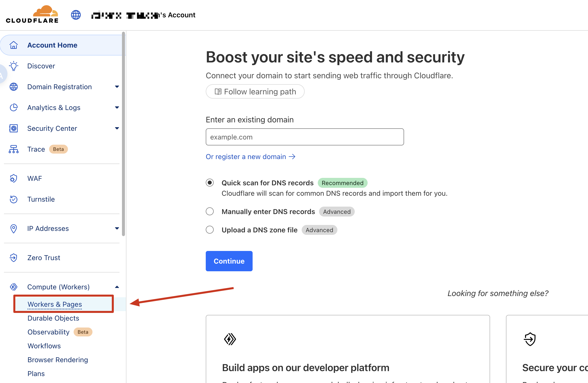This screenshot has height=383, width=588.
Task: Click the Discover lightbulb icon
Action: coord(14,66)
